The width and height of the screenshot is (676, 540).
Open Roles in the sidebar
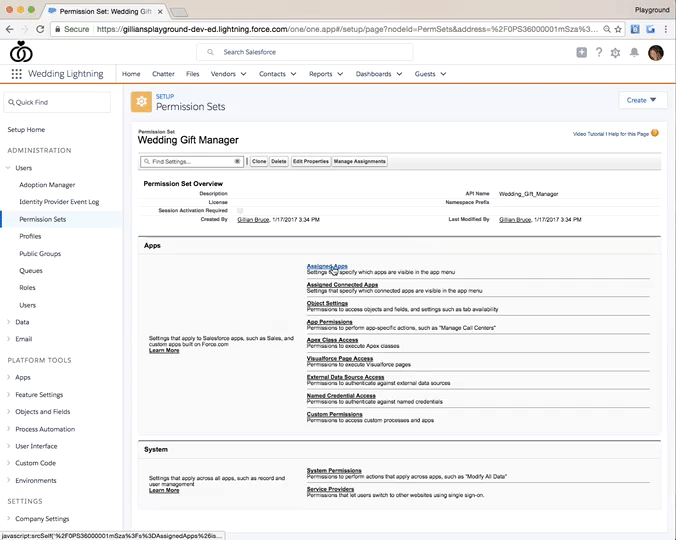click(x=27, y=287)
